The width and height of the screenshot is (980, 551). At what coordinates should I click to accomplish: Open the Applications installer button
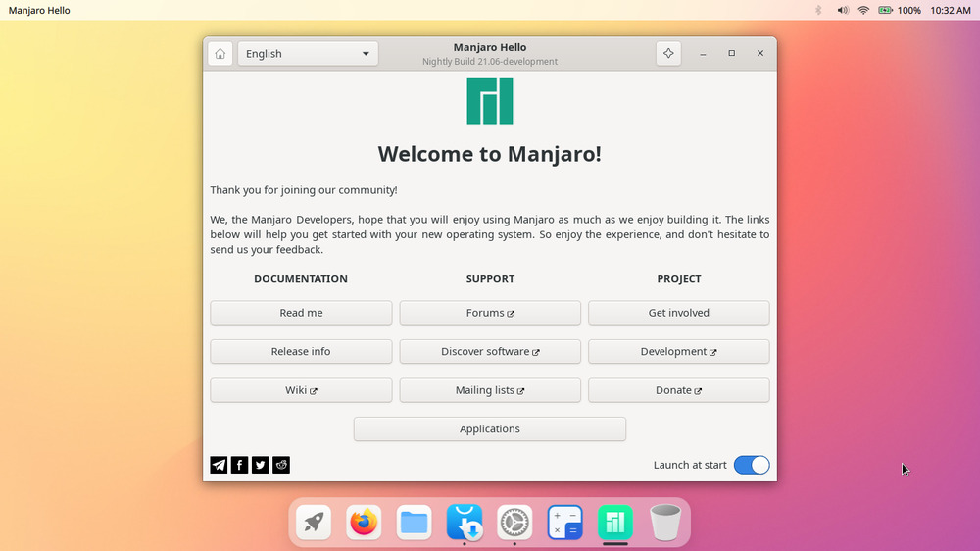tap(489, 429)
